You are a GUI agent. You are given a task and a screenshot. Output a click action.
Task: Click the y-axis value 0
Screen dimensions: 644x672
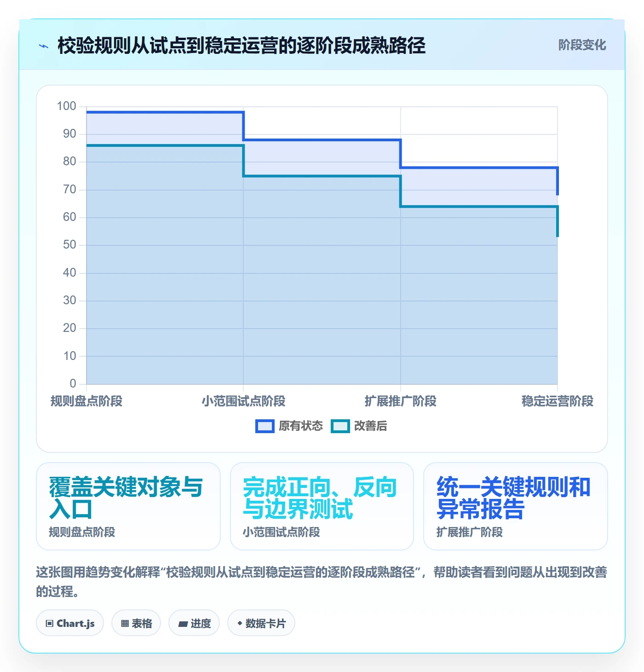point(73,384)
